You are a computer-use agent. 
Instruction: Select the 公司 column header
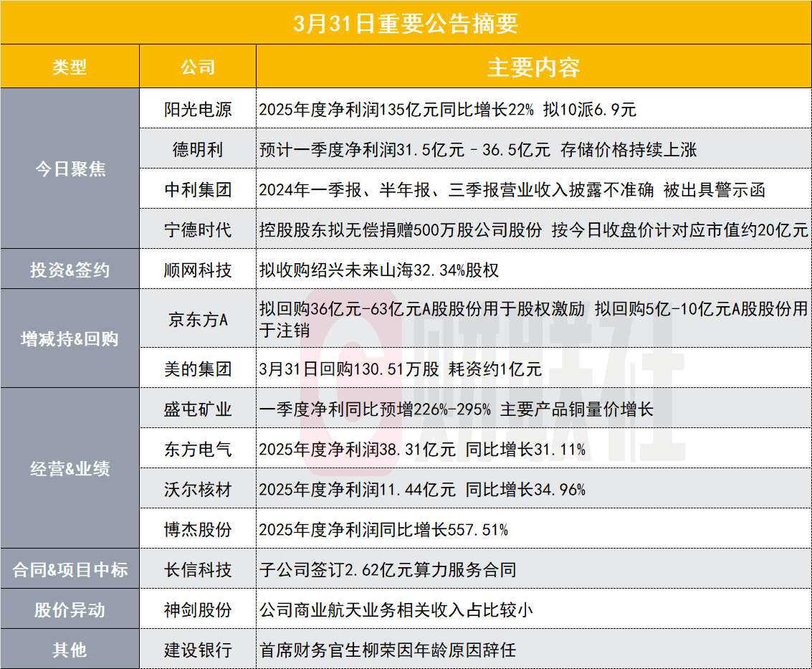[x=198, y=67]
